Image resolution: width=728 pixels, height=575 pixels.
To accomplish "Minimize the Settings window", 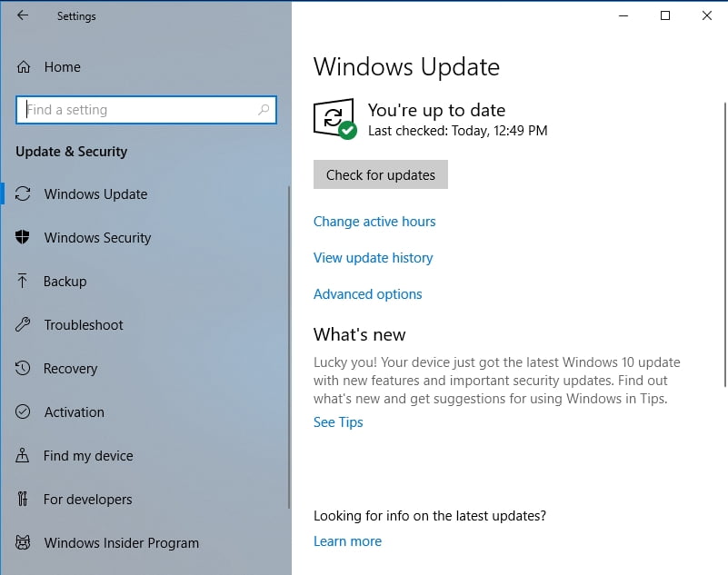I will (x=623, y=15).
